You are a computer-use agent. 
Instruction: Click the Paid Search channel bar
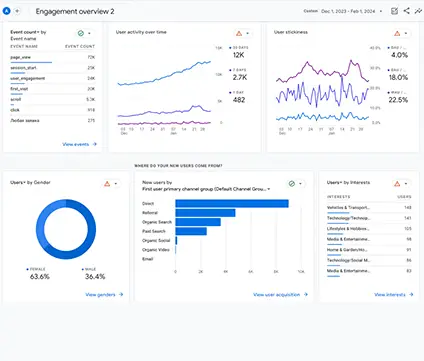click(x=191, y=231)
